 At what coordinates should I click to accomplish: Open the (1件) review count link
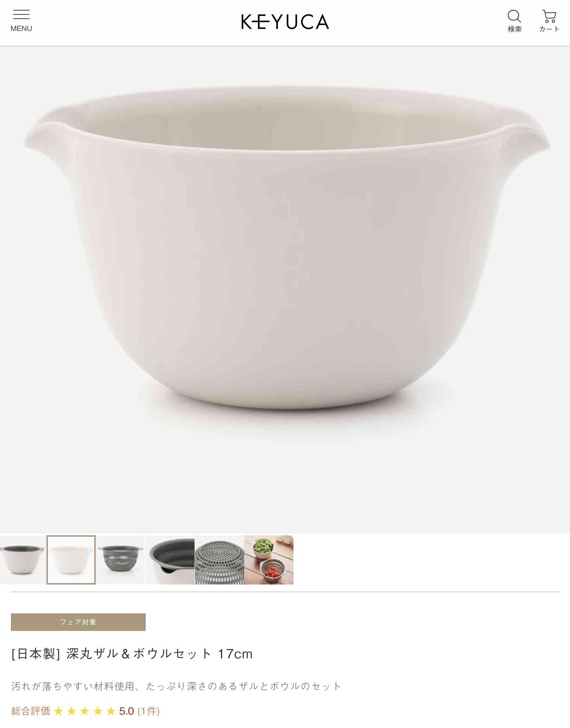pos(148,711)
